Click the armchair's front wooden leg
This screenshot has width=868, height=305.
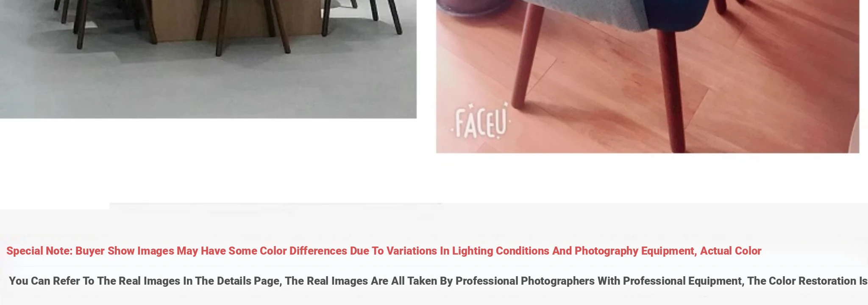pos(672,91)
